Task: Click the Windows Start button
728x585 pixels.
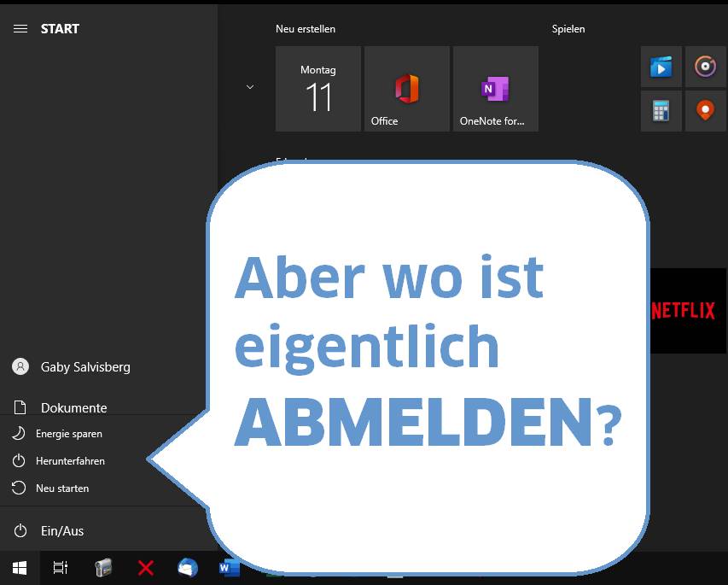Action: coord(20,568)
